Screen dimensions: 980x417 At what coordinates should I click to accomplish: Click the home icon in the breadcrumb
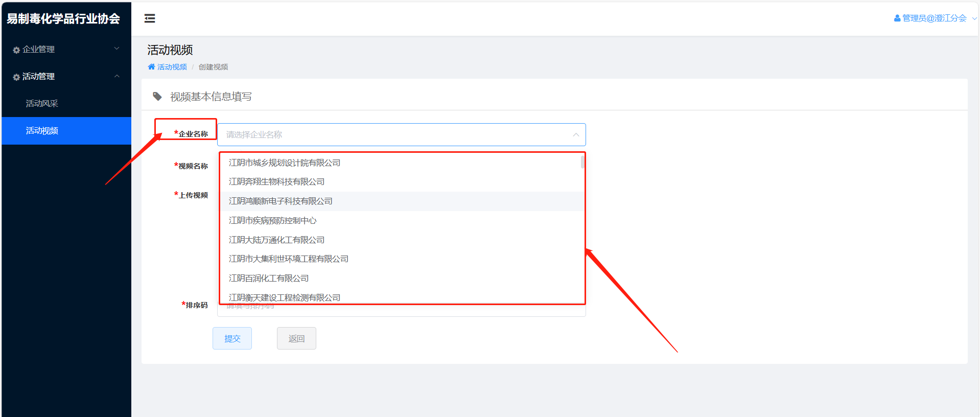pyautogui.click(x=151, y=67)
